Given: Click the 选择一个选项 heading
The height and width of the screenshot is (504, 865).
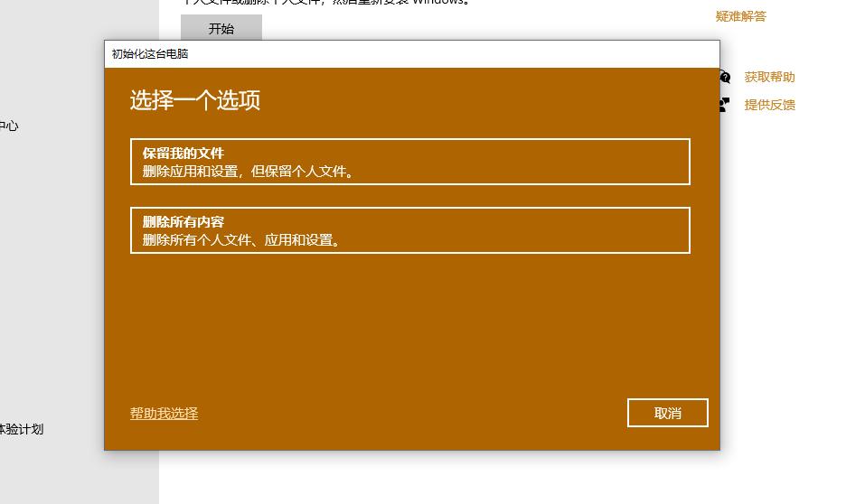Looking at the screenshot, I should pos(194,100).
